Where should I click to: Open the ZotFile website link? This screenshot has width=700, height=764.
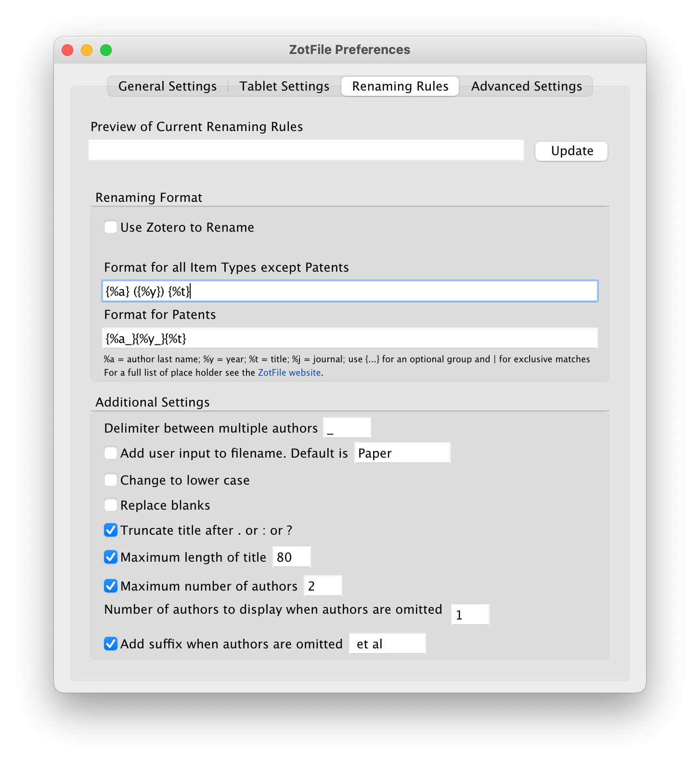coord(289,373)
